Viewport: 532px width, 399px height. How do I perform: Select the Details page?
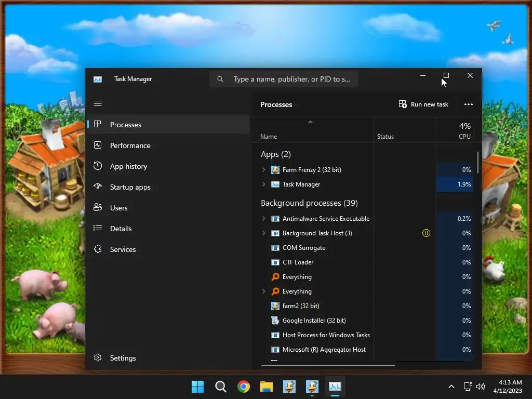click(169, 229)
